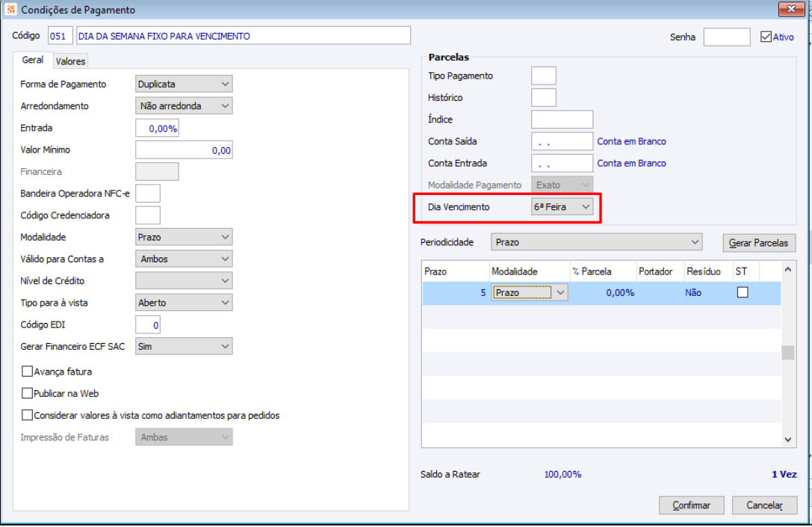Image resolution: width=812 pixels, height=527 pixels.
Task: Click the Valor Mínimo field
Action: click(184, 150)
